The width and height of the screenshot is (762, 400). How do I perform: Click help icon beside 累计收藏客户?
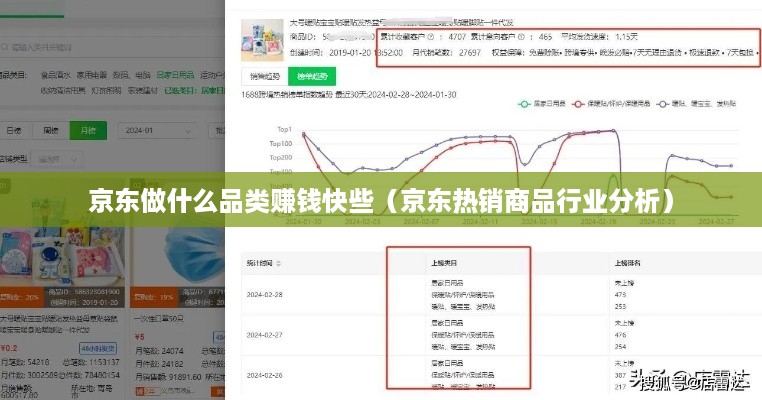point(431,37)
